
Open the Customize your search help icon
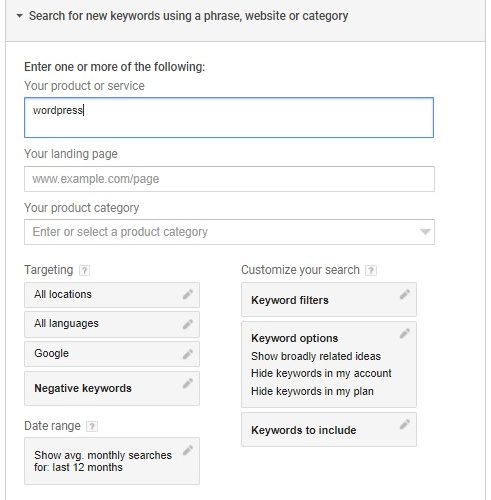point(371,270)
